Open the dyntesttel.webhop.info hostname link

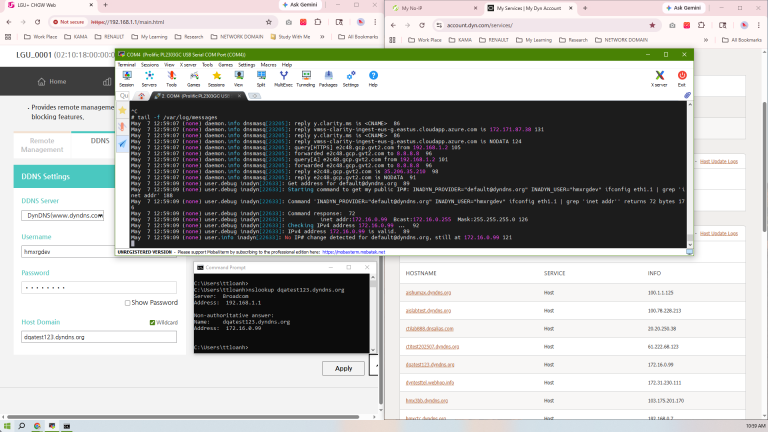tap(430, 383)
